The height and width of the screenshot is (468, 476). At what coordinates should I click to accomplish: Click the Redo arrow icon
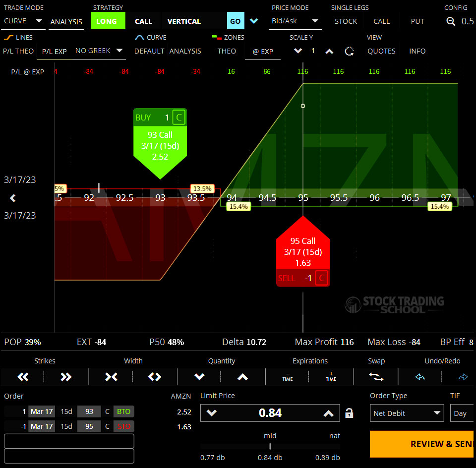pos(463,377)
